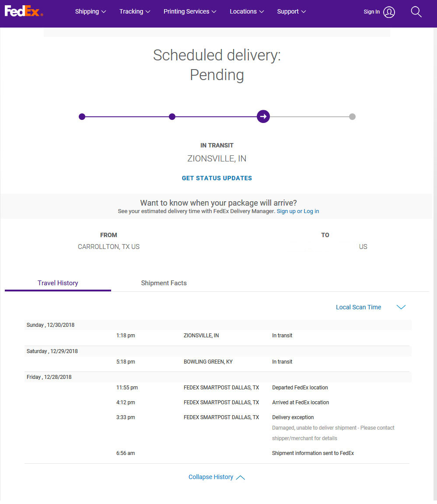Open the Support menu
437x504 pixels.
[x=291, y=12]
